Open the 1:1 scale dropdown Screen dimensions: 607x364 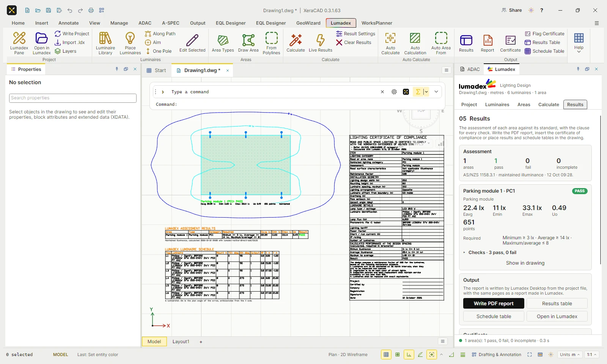591,355
